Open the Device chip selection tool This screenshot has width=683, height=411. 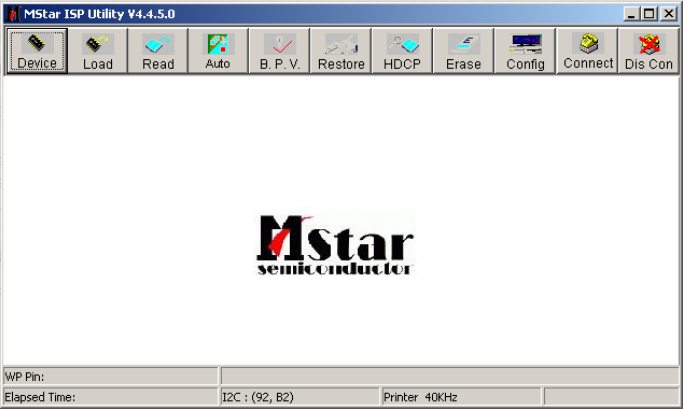[37, 51]
